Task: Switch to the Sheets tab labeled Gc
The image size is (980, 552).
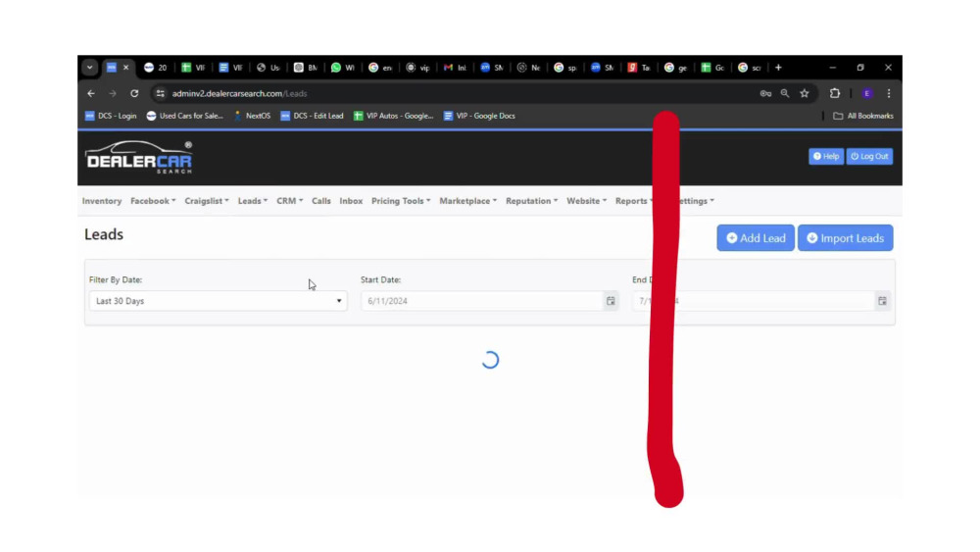Action: 712,68
